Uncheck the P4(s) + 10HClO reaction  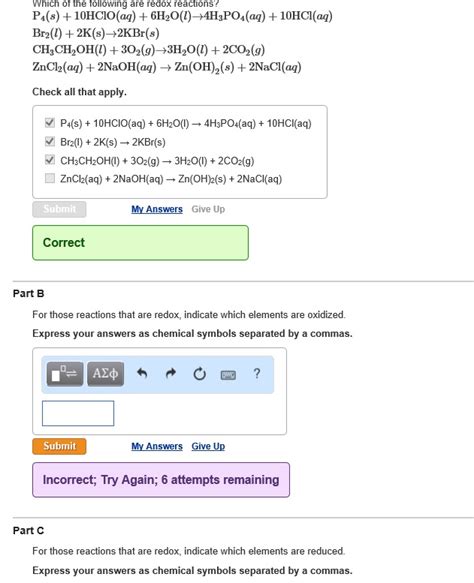[50, 123]
